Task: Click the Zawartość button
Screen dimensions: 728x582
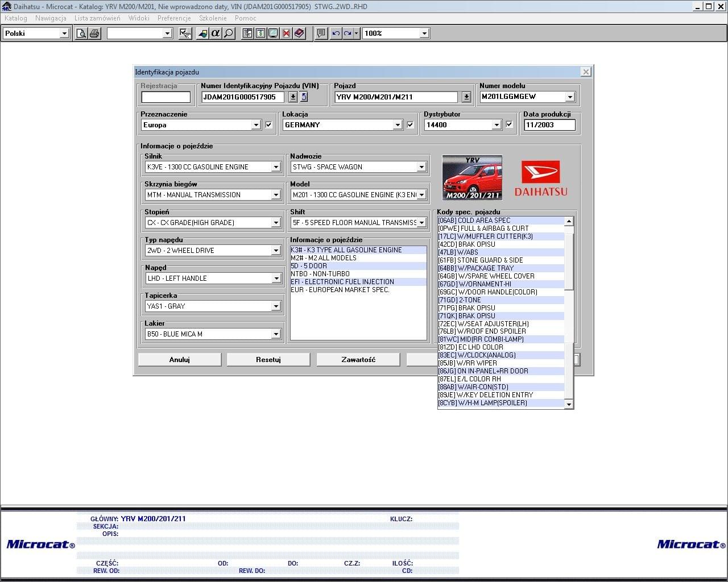Action: (358, 360)
